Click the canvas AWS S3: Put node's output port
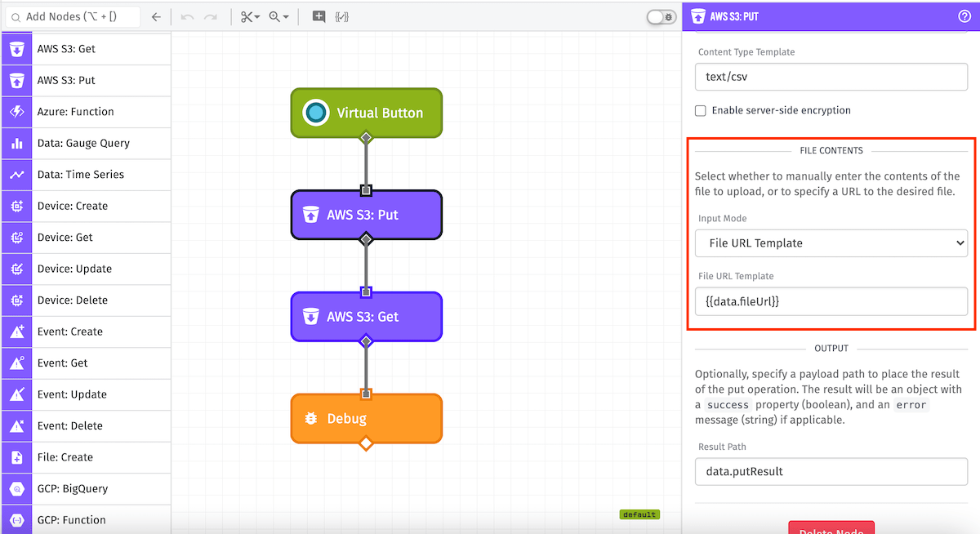The height and width of the screenshot is (534, 980). pyautogui.click(x=367, y=239)
